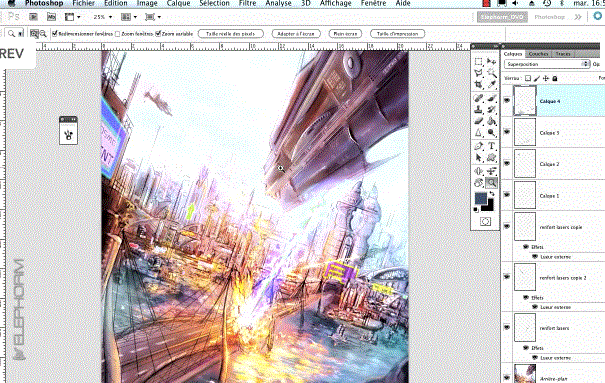Launch Bridge from application bar
Image resolution: width=605 pixels, height=383 pixels.
[x=34, y=17]
